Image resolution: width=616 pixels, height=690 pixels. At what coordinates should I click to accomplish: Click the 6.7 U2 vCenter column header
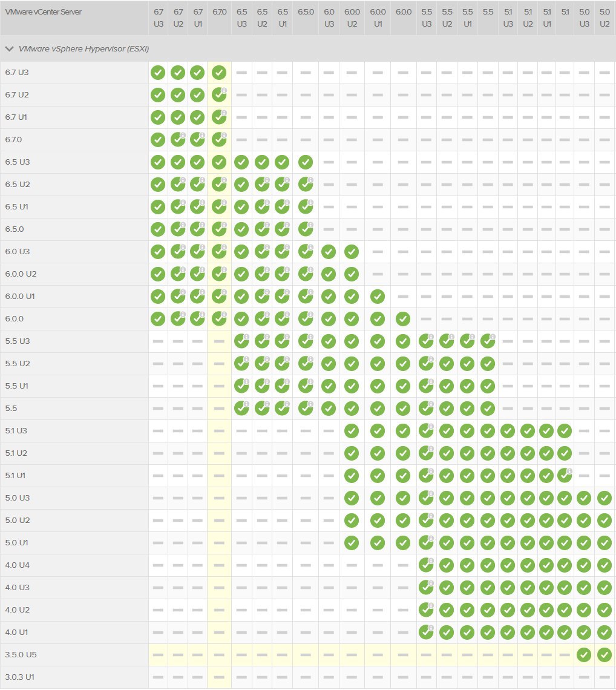pyautogui.click(x=178, y=18)
